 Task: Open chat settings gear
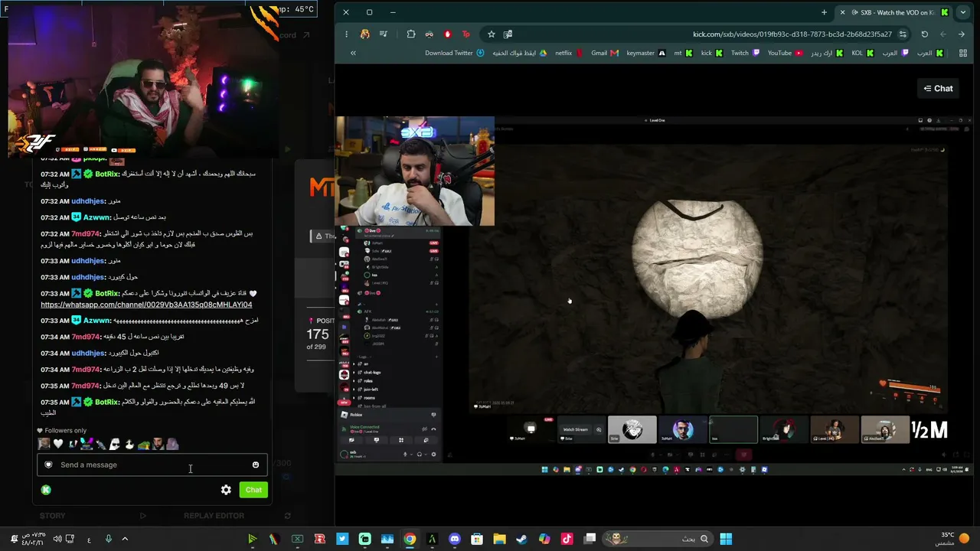pyautogui.click(x=226, y=490)
